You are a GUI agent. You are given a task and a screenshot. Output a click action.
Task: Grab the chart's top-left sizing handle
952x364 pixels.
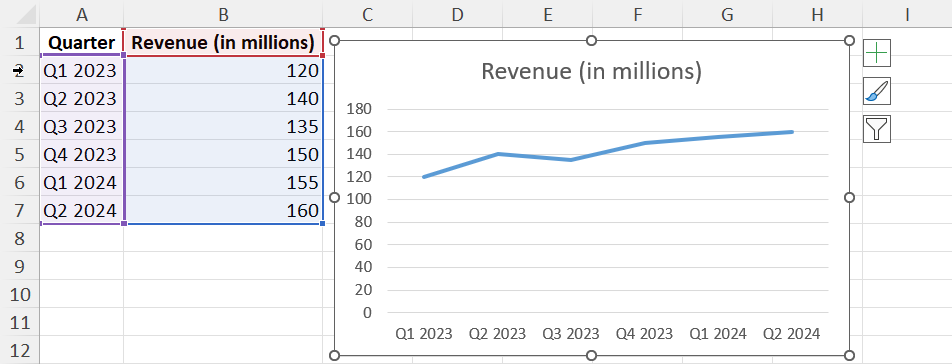(334, 40)
